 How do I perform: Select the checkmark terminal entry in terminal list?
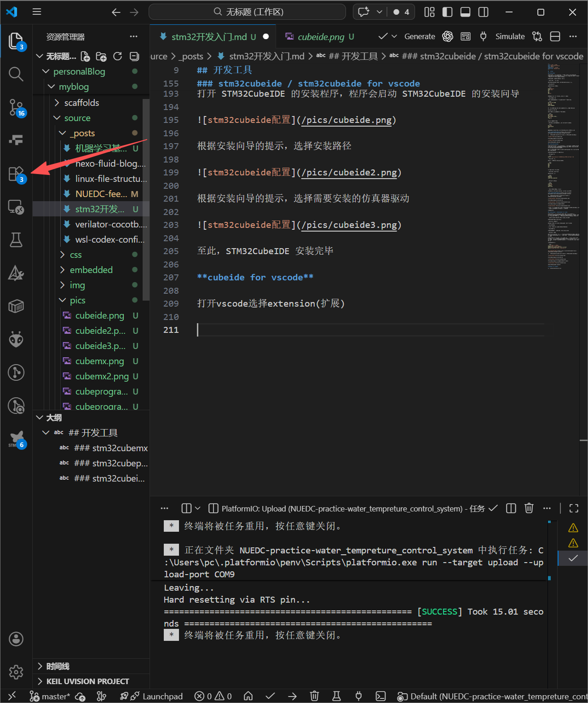[x=573, y=558]
